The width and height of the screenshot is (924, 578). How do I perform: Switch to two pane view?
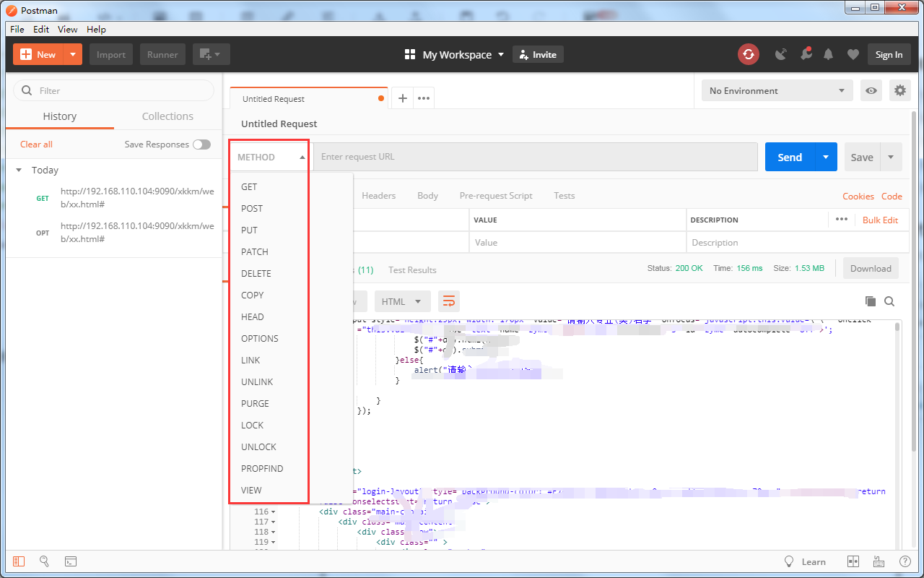click(x=853, y=561)
